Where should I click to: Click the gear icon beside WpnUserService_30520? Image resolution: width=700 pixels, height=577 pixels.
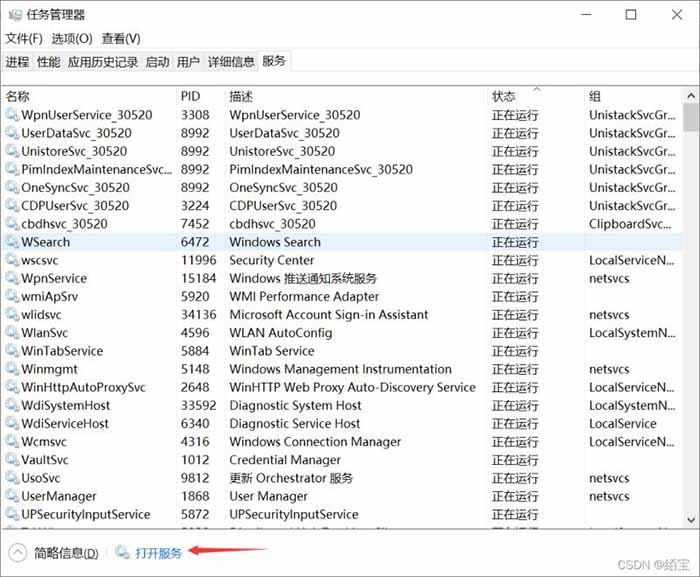coord(12,115)
